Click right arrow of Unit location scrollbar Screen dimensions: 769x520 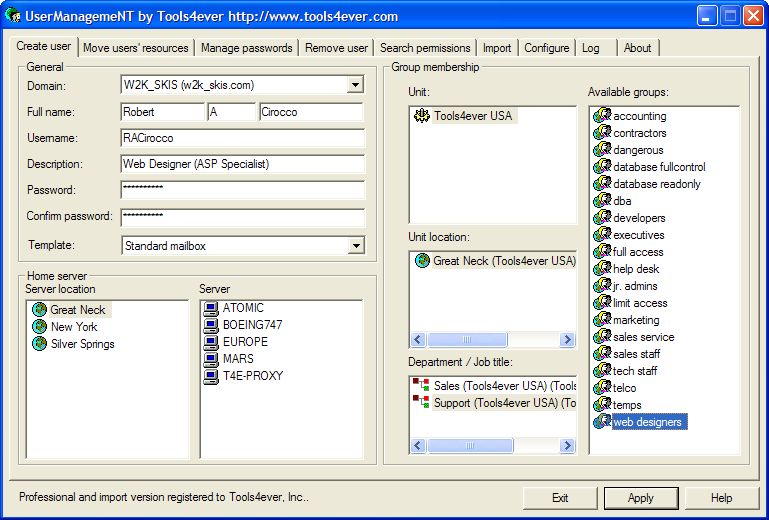[567, 339]
